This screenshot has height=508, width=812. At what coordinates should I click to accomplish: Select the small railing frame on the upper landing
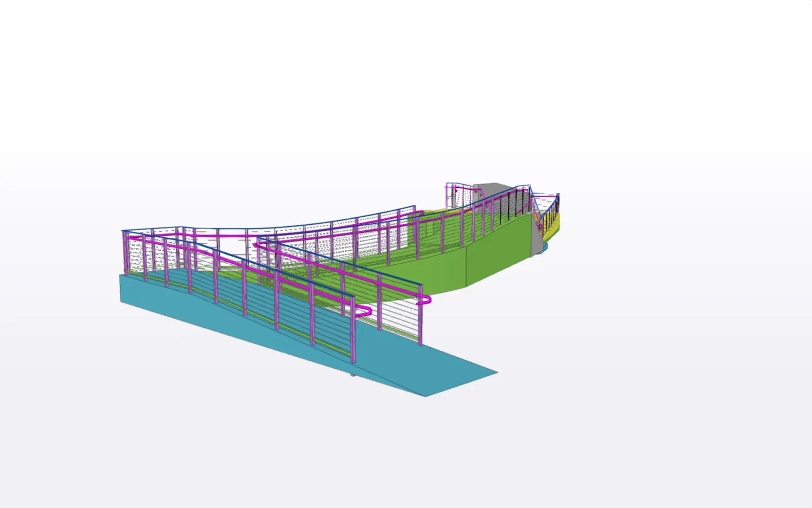[x=460, y=196]
